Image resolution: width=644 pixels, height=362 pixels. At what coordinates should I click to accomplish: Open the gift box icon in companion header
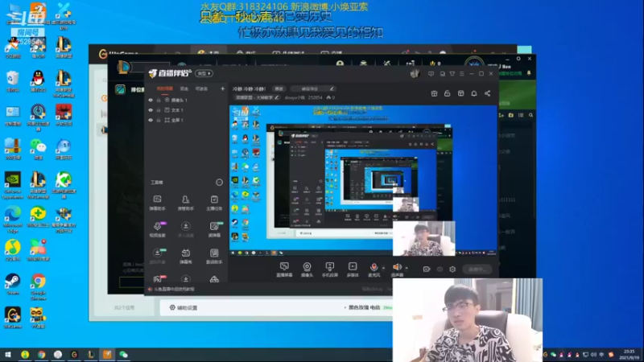click(434, 93)
